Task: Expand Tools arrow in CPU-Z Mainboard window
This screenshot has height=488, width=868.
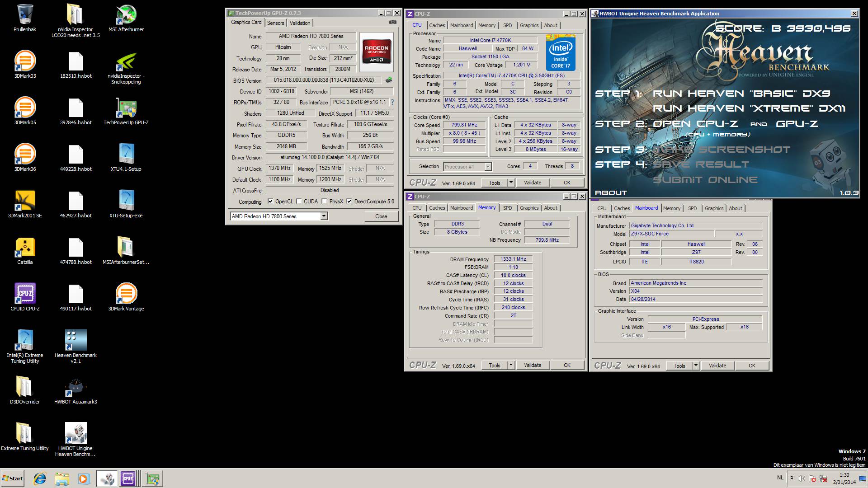Action: (x=696, y=366)
